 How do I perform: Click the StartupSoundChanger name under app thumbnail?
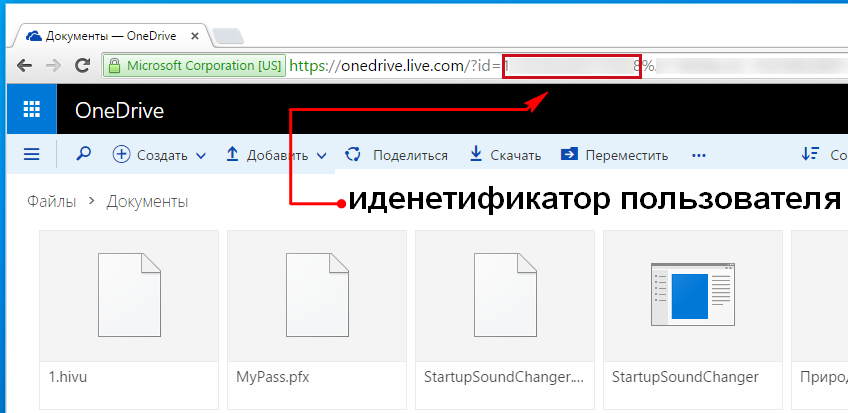685,377
